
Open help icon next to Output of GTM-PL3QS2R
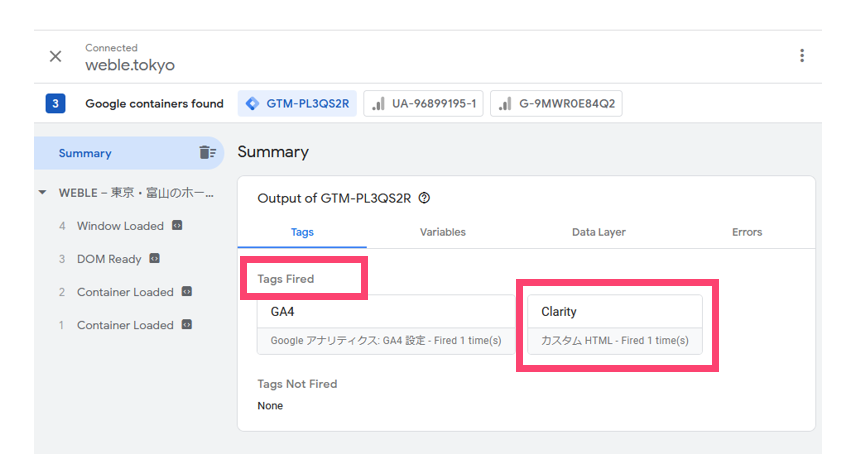click(424, 198)
